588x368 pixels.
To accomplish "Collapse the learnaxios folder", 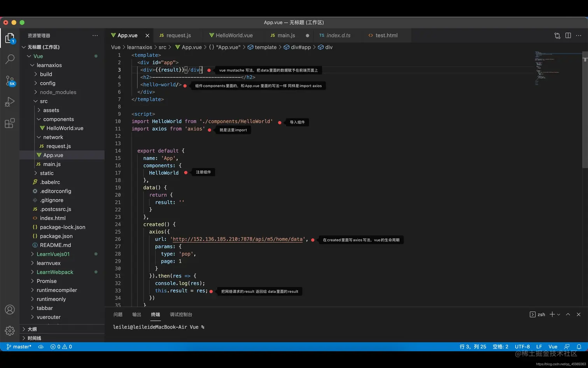I will (62, 65).
